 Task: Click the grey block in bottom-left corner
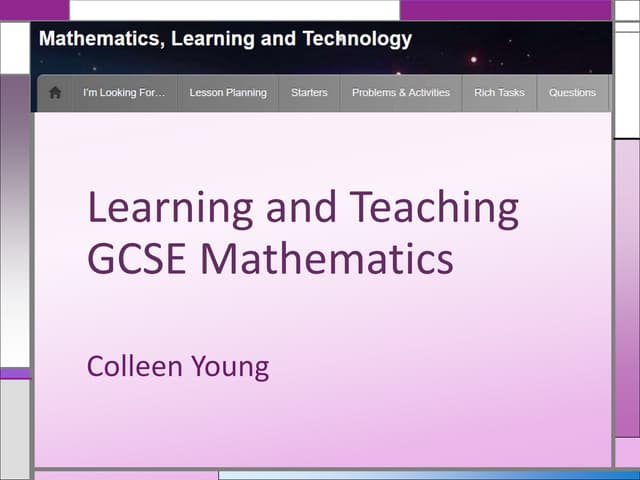[x=14, y=430]
